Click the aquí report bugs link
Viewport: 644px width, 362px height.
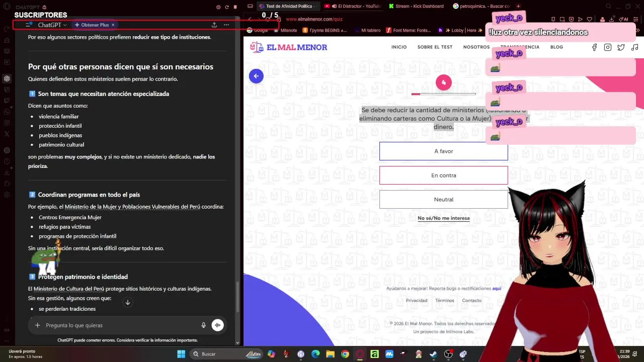point(497,289)
